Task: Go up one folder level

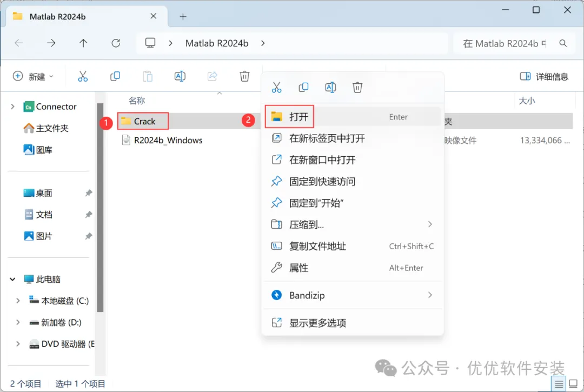Action: [x=83, y=43]
